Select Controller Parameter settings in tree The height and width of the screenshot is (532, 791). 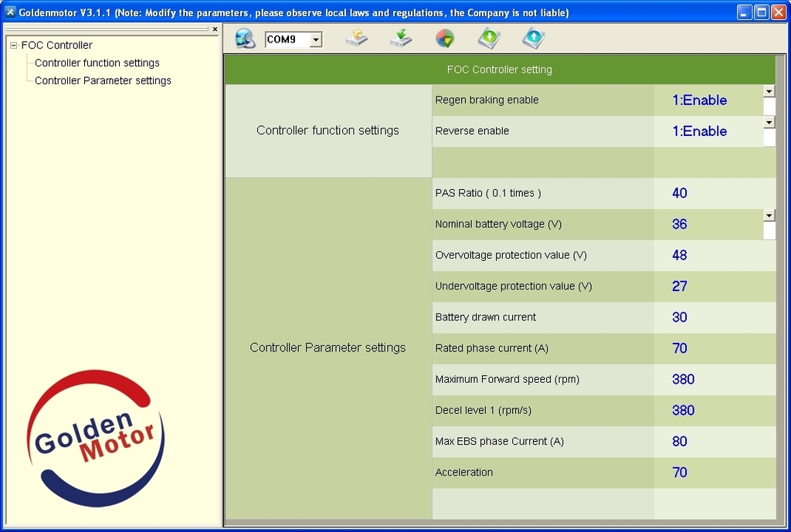(103, 81)
